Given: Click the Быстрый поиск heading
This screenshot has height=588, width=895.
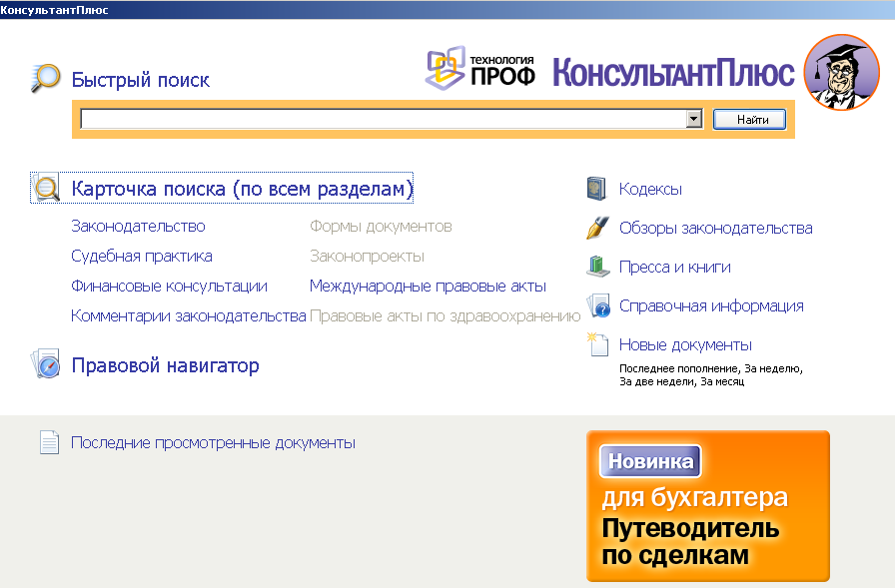Looking at the screenshot, I should (141, 80).
